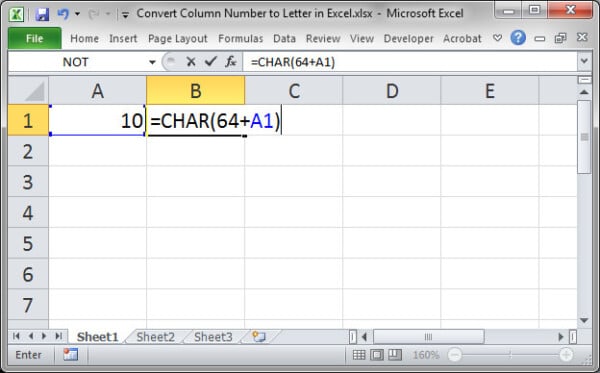Select the Sheet1 tab

click(x=98, y=337)
